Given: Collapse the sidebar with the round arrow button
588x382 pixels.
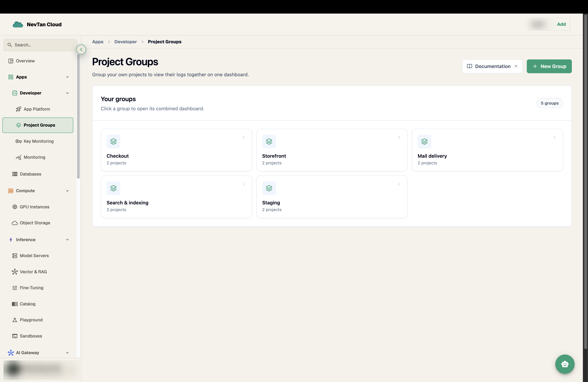Looking at the screenshot, I should (81, 49).
